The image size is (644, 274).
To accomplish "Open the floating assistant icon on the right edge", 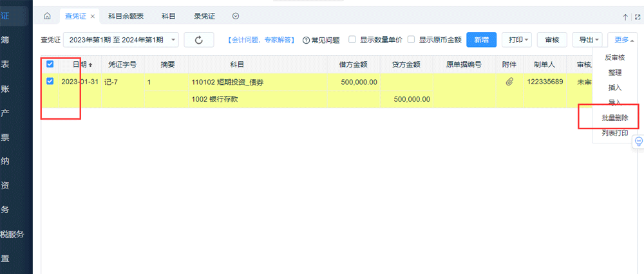I will tap(639, 141).
